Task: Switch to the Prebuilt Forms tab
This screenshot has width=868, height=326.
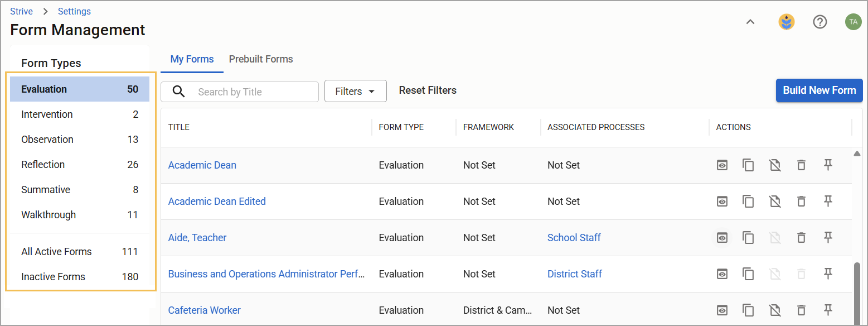Action: [x=261, y=59]
